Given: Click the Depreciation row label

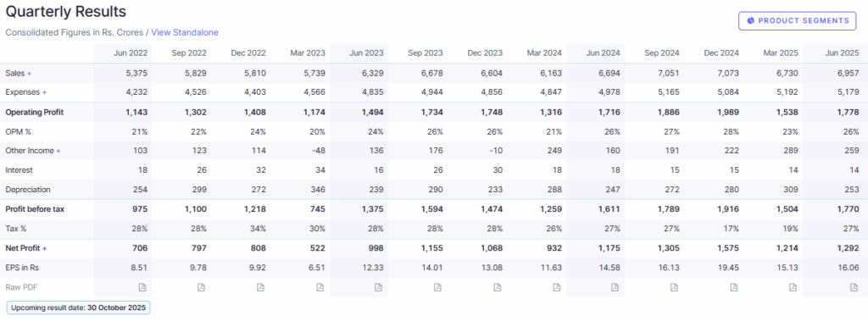Looking at the screenshot, I should click(28, 190).
